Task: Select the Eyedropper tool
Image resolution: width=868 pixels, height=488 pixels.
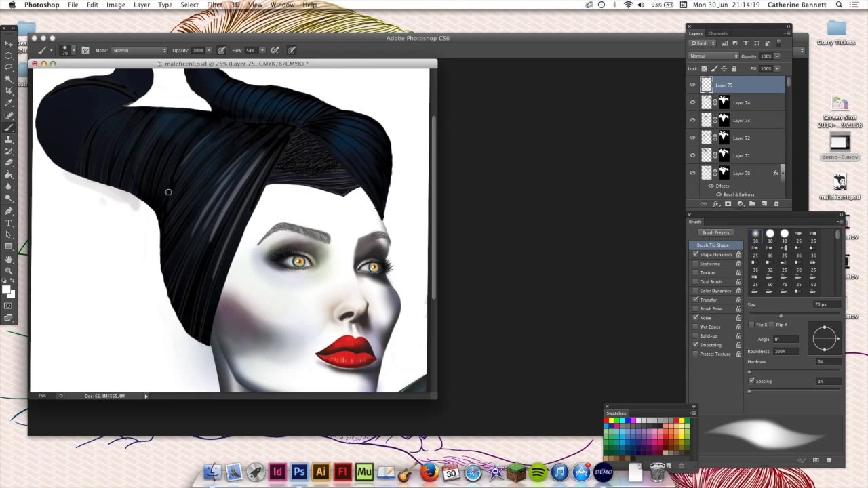Action: [x=9, y=103]
